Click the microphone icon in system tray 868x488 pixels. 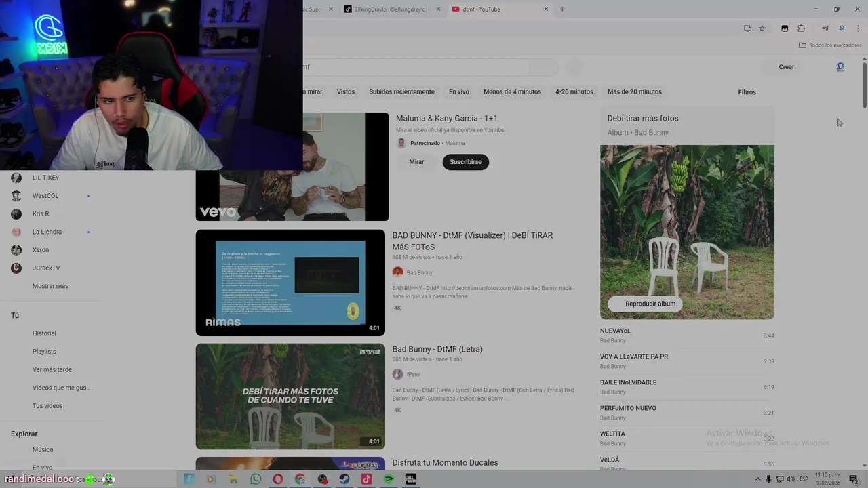pyautogui.click(x=768, y=479)
